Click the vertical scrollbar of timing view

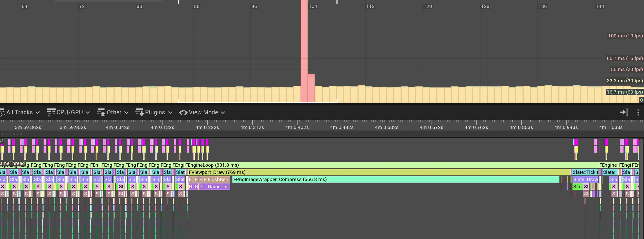tap(641, 189)
